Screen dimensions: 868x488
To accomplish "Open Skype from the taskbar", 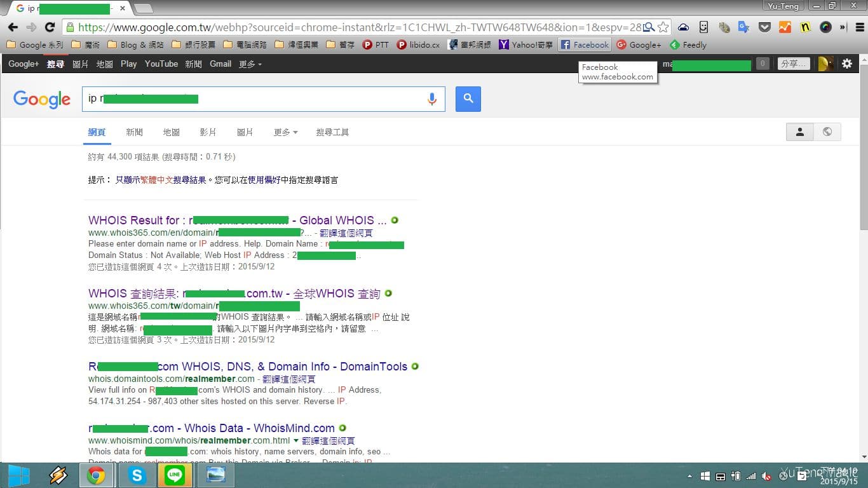I will pos(136,475).
